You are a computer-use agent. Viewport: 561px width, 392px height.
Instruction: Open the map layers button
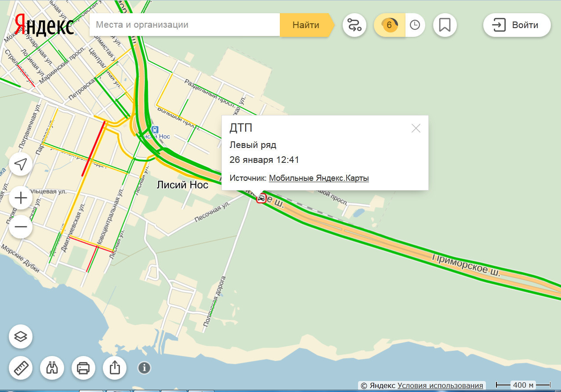click(21, 337)
